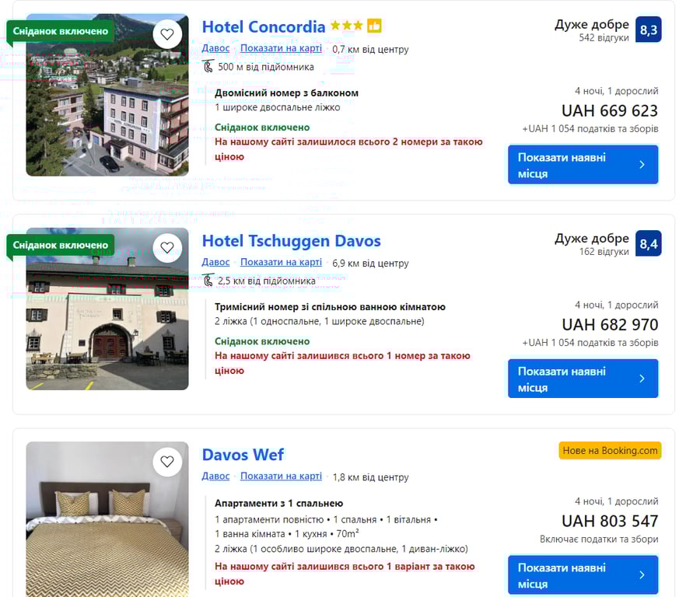Show availability for Davos Wef apartment
Viewport: 700px width, 597px height.
click(583, 574)
